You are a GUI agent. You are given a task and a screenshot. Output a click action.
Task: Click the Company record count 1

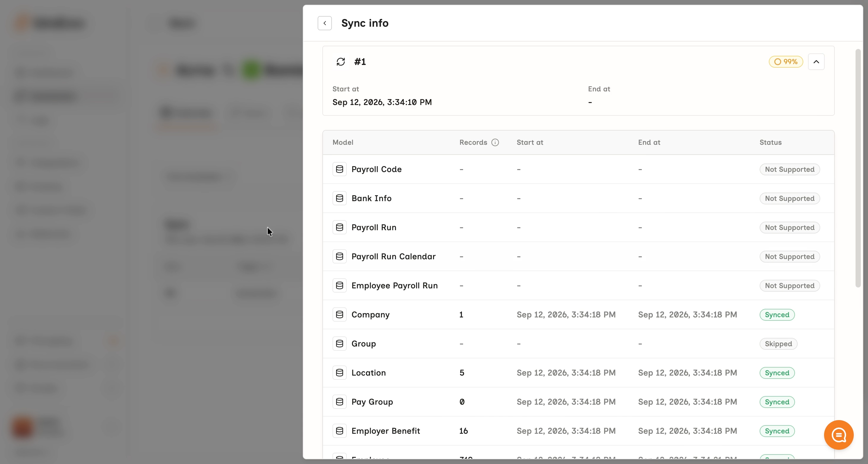click(x=461, y=314)
